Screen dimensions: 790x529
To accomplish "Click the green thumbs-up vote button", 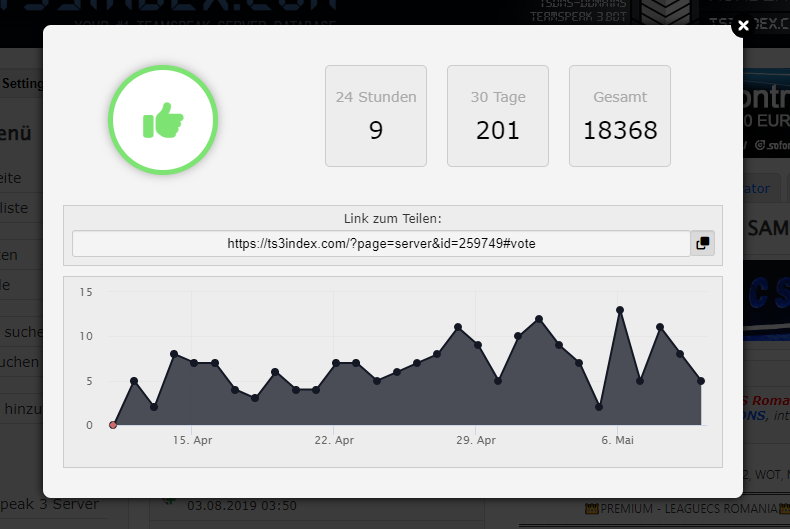I will (x=163, y=120).
